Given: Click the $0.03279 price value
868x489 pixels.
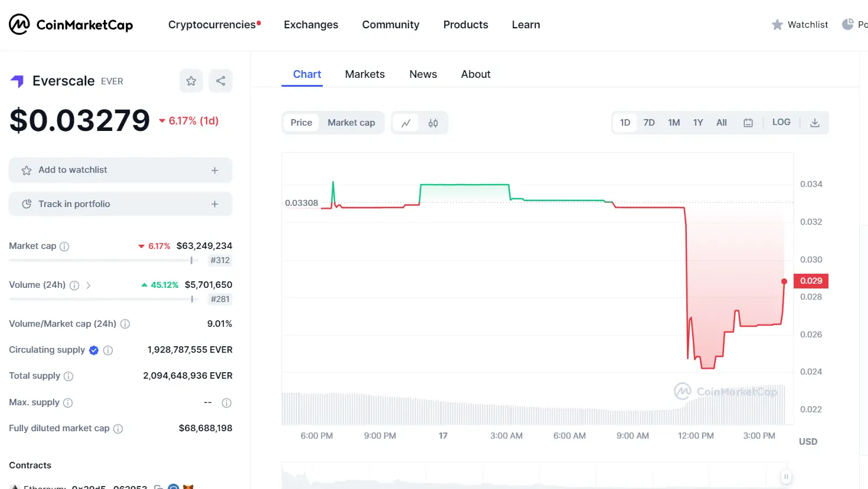Looking at the screenshot, I should click(x=80, y=120).
